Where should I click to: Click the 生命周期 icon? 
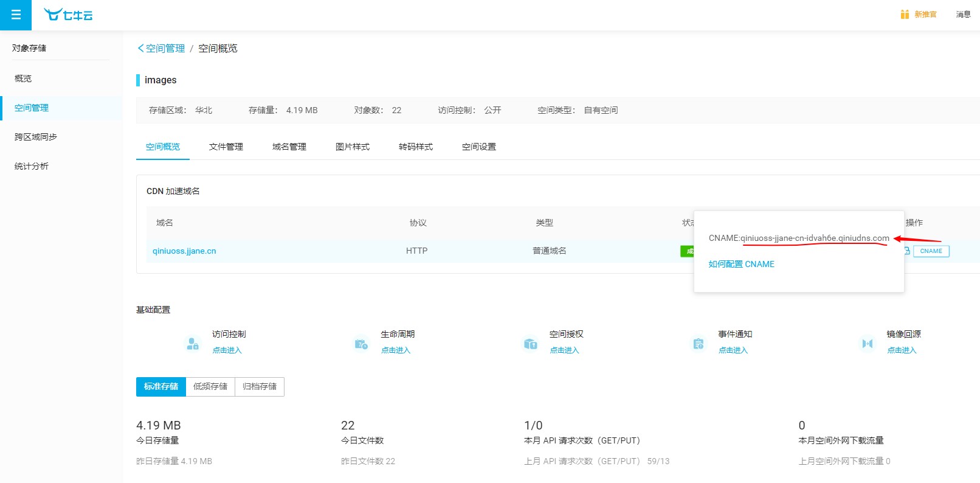(361, 344)
